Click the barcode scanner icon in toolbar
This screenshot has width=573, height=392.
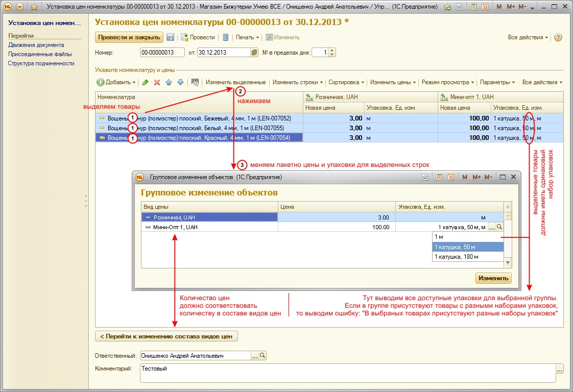(x=195, y=82)
